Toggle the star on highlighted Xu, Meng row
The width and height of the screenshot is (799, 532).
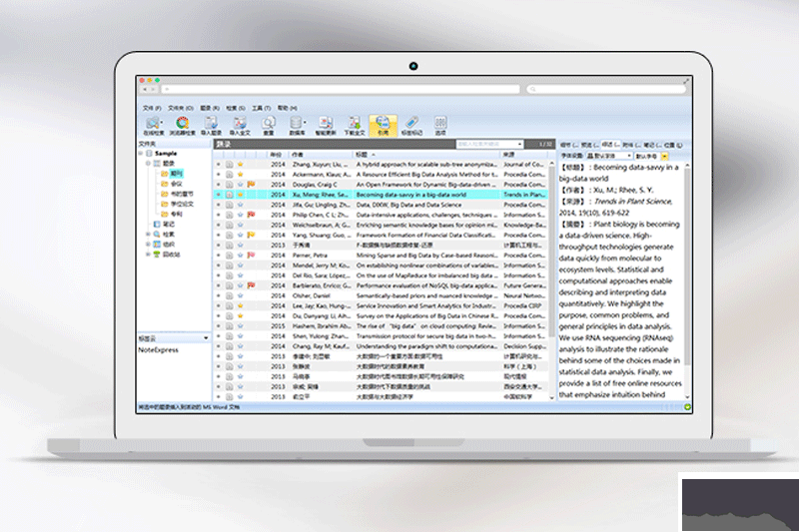coord(241,195)
